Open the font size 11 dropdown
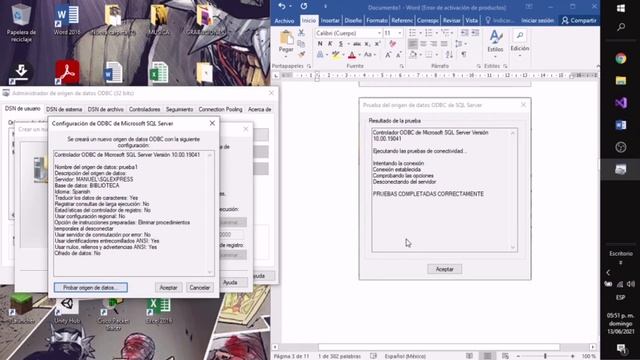 [400, 33]
